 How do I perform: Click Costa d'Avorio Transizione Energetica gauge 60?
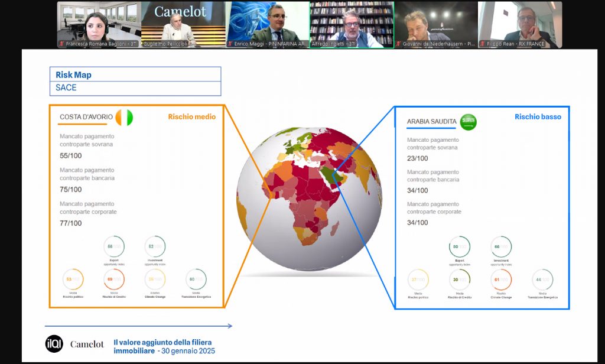click(196, 279)
